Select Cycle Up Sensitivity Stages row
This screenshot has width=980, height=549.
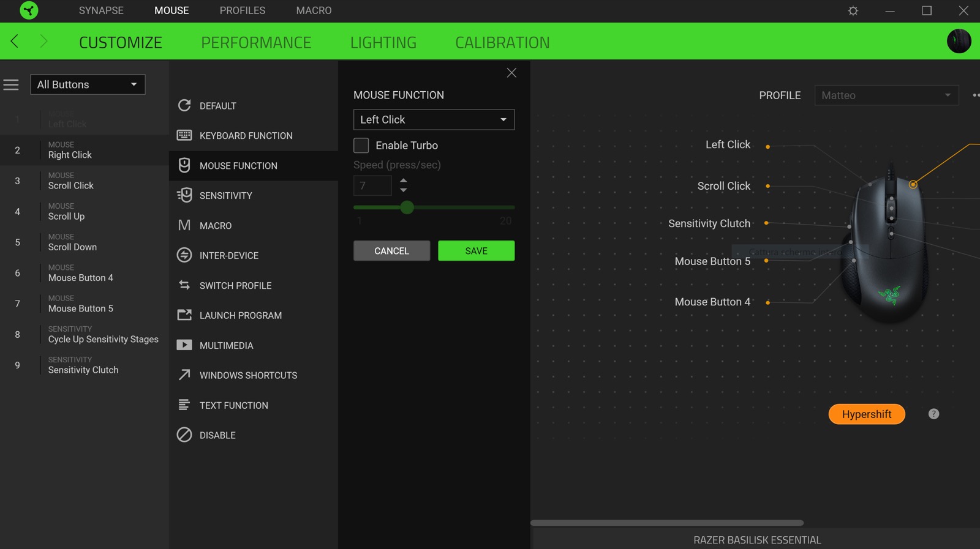[85, 334]
